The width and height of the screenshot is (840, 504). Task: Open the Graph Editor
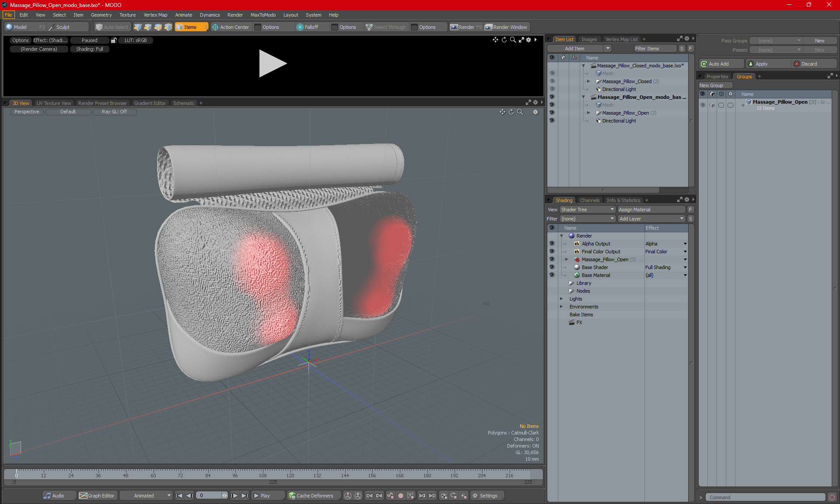[97, 496]
